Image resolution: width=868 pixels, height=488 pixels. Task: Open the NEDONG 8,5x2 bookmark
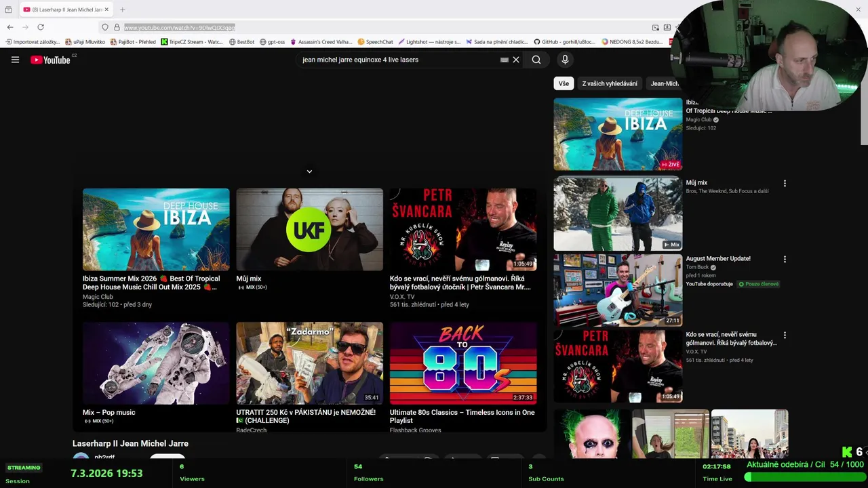632,42
